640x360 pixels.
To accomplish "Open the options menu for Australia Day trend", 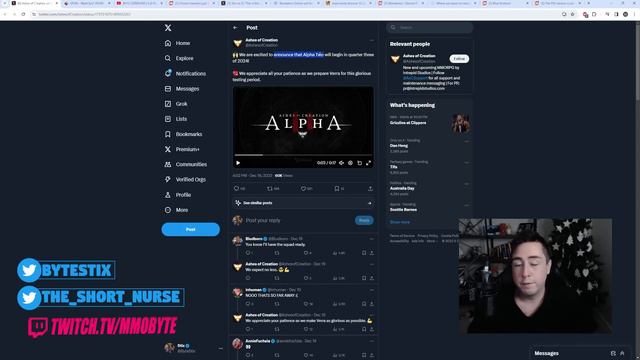I will (467, 184).
